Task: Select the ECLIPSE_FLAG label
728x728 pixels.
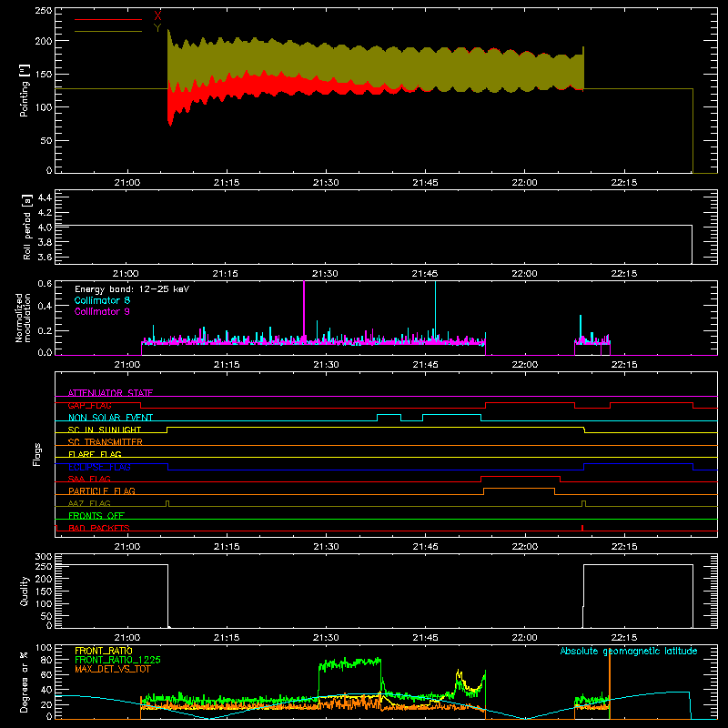Action: [99, 467]
